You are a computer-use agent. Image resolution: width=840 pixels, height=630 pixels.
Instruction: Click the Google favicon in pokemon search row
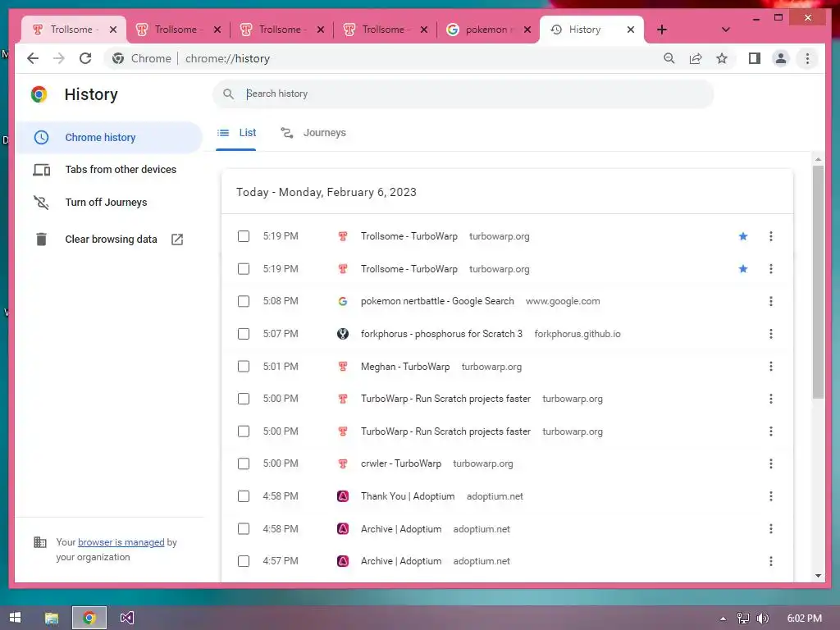(343, 301)
